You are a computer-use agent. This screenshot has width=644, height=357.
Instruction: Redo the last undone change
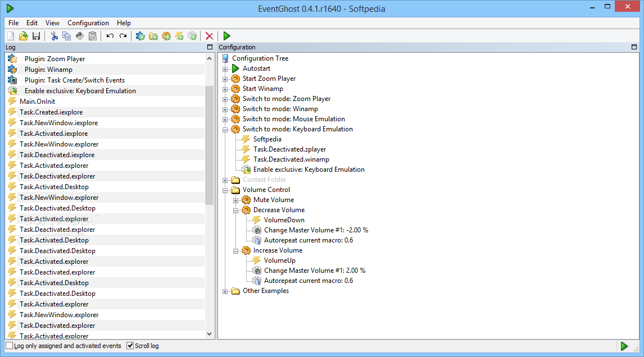(x=123, y=36)
